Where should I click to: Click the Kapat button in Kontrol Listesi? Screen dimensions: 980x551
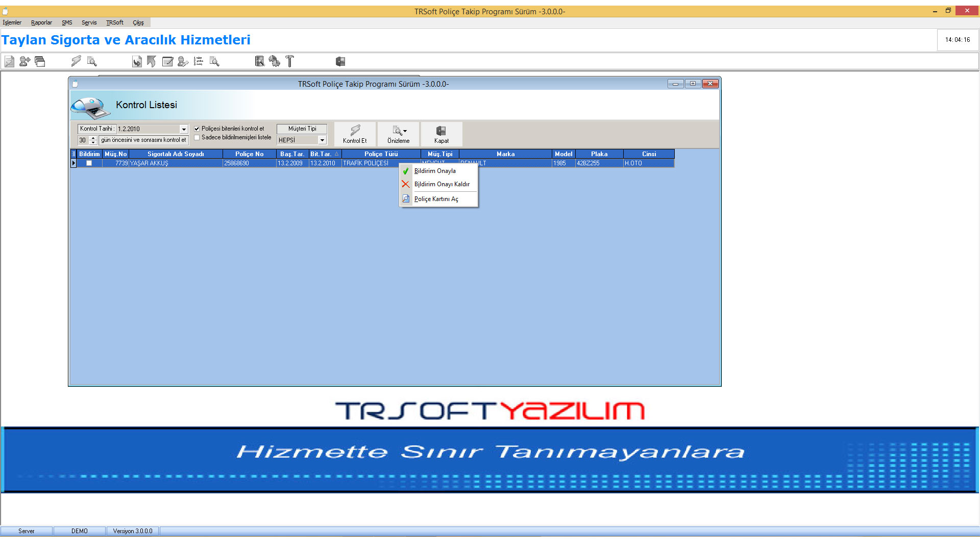[x=442, y=134]
